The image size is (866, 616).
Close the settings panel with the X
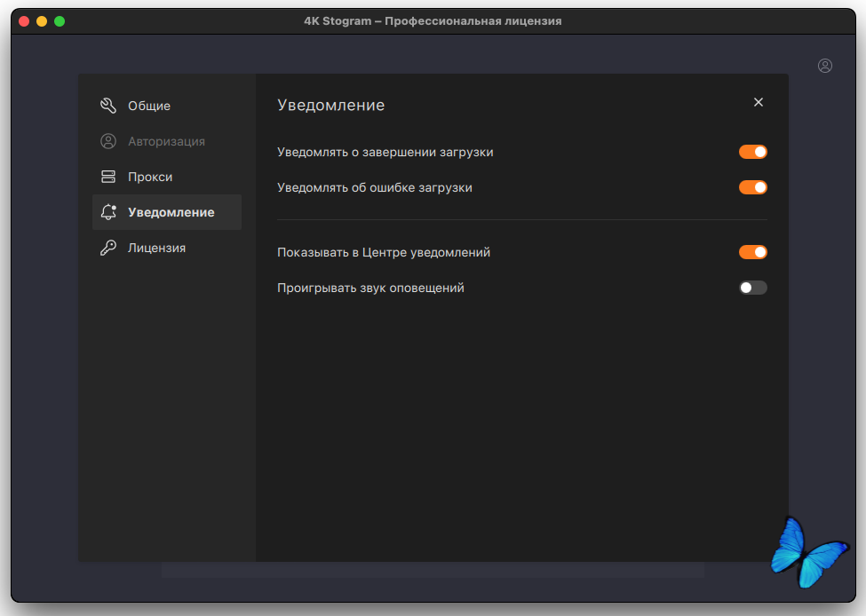[759, 102]
